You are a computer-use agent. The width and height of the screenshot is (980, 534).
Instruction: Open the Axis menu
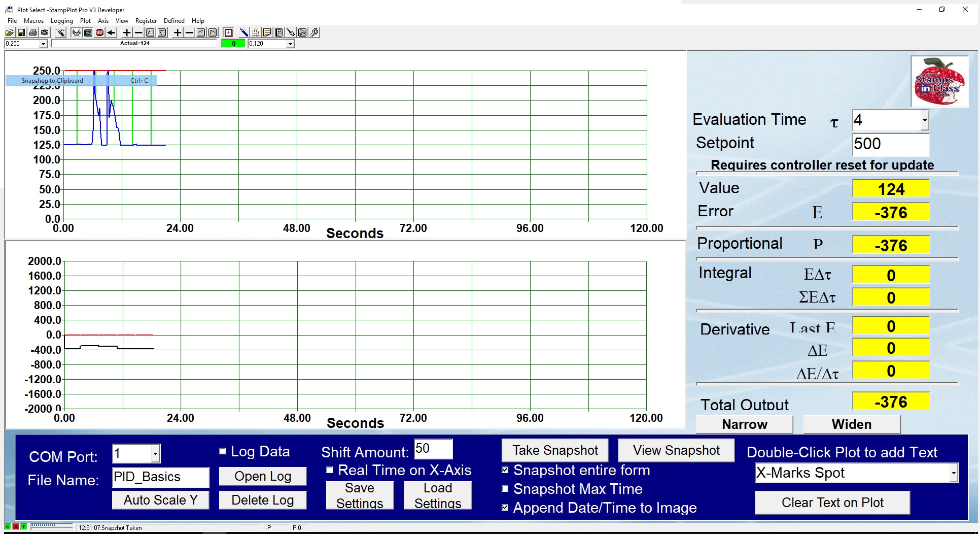(103, 21)
